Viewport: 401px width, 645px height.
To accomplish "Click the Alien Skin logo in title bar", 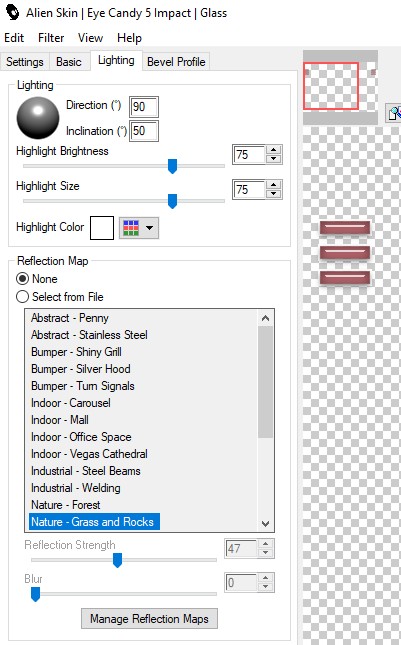I will (12, 12).
